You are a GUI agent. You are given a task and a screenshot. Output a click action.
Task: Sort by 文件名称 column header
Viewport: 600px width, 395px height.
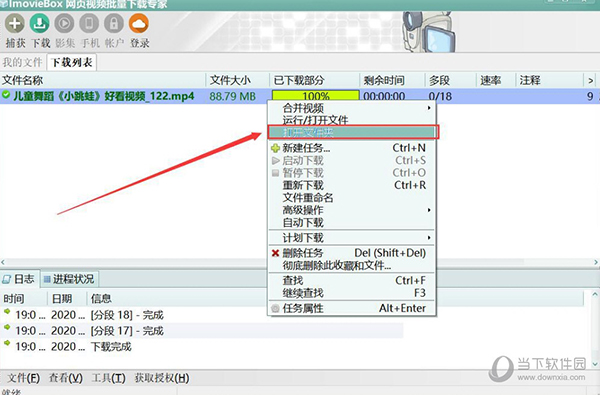[x=103, y=80]
